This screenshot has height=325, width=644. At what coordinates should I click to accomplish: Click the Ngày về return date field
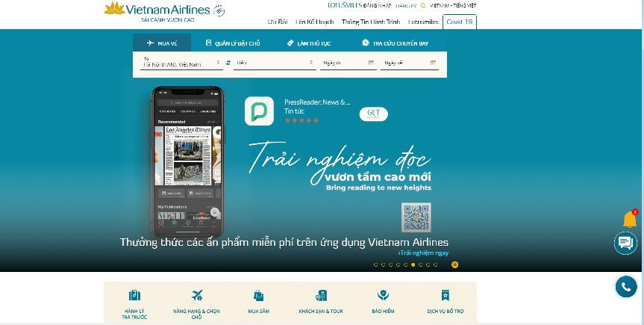click(410, 63)
